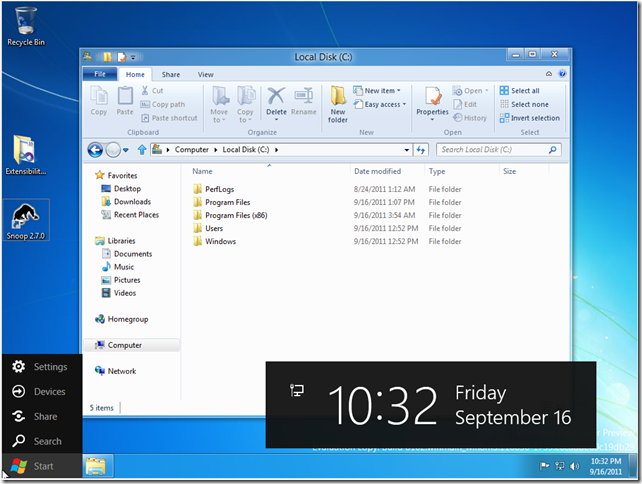Open the address bar history dropdown
This screenshot has width=642, height=484.
coord(406,150)
